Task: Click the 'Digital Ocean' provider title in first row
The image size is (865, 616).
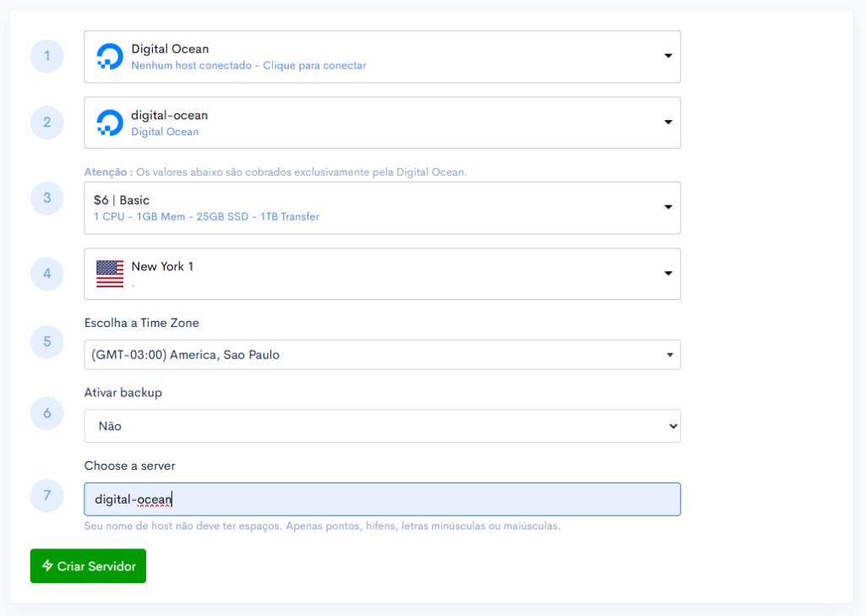Action: (x=170, y=49)
